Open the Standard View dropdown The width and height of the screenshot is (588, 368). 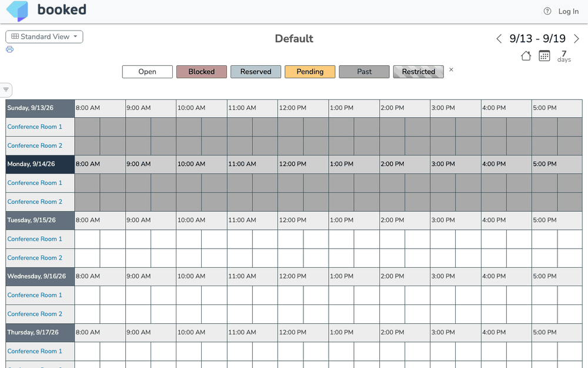tap(44, 37)
